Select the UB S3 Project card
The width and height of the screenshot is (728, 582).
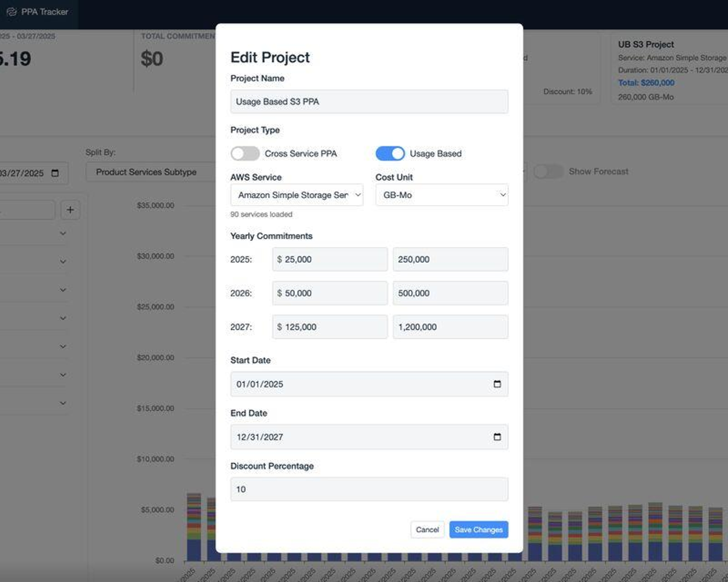[x=670, y=69]
